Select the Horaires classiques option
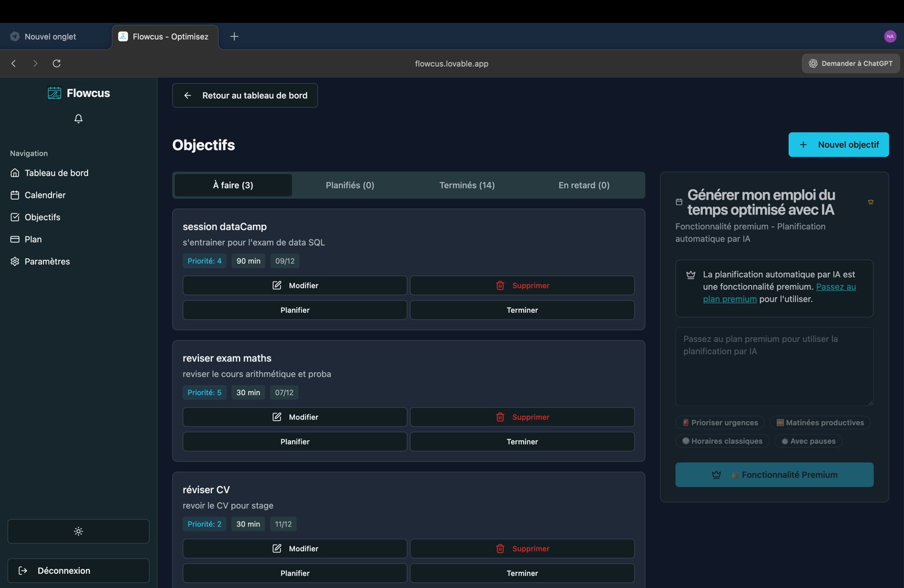The height and width of the screenshot is (588, 904). click(722, 441)
